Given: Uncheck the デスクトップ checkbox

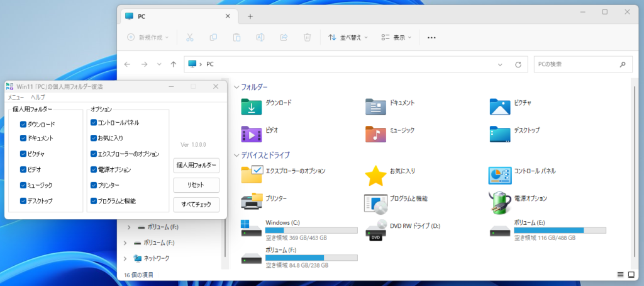Looking at the screenshot, I should [x=23, y=201].
